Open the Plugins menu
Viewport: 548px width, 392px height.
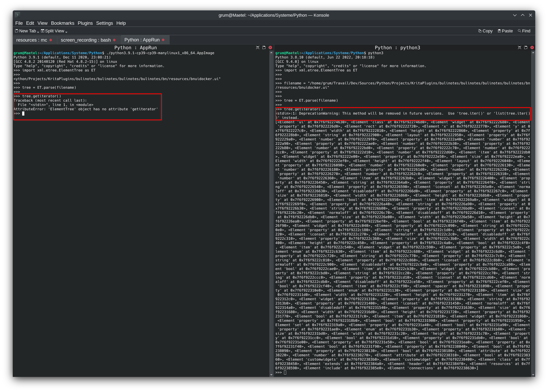point(85,23)
